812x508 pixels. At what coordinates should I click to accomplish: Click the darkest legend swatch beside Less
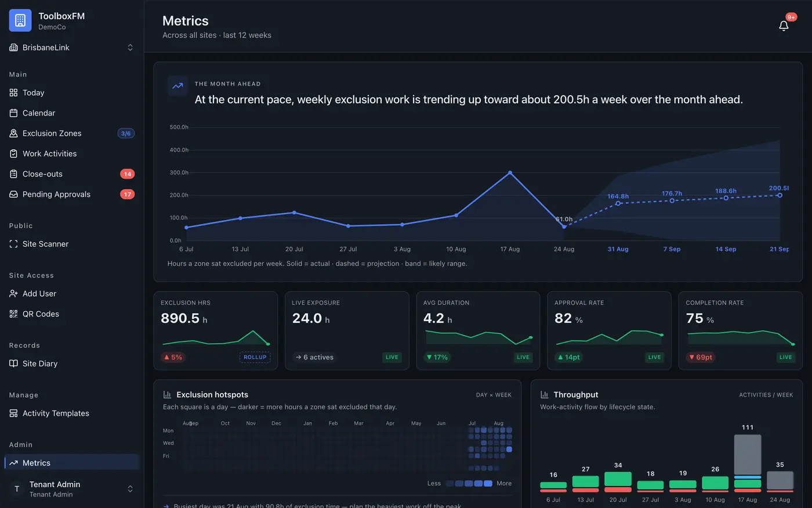coord(449,484)
